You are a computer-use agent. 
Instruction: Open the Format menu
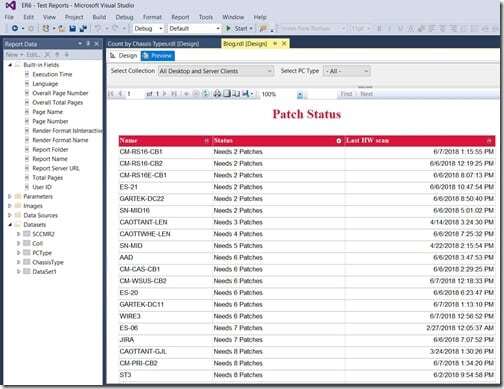click(x=152, y=17)
